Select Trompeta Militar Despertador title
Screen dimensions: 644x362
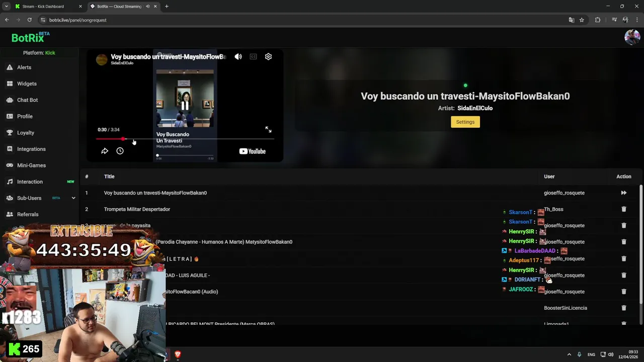click(137, 209)
